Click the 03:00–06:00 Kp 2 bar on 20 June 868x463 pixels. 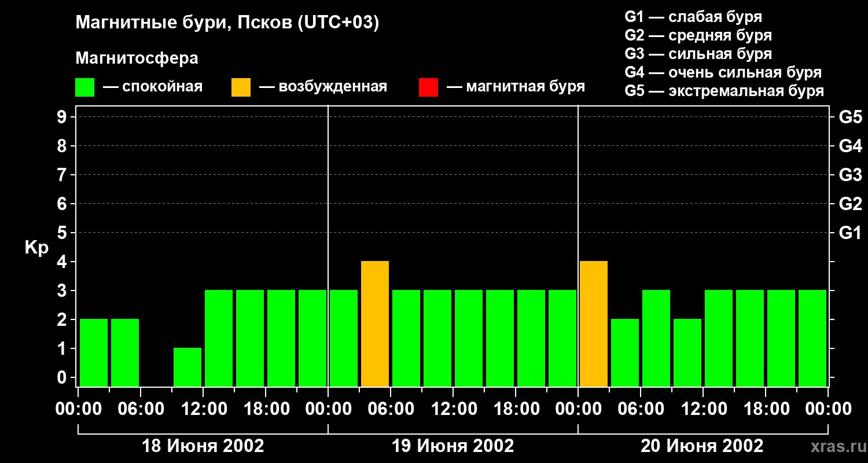tap(625, 353)
